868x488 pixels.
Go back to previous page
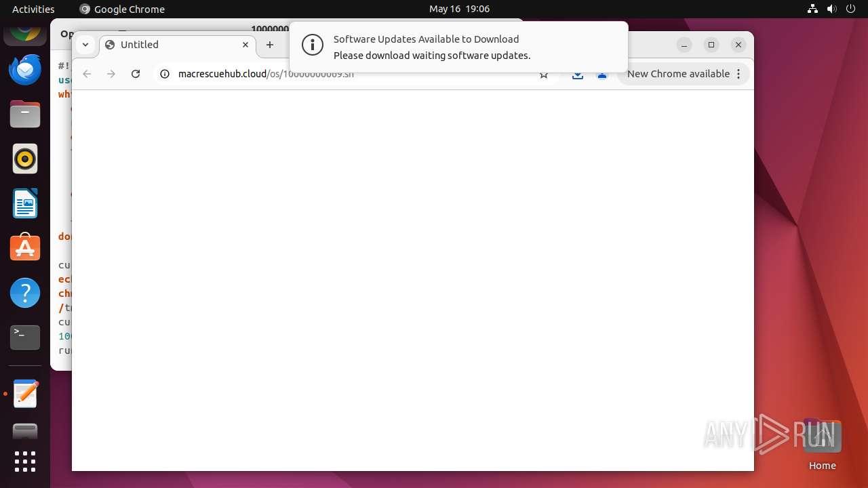click(87, 74)
